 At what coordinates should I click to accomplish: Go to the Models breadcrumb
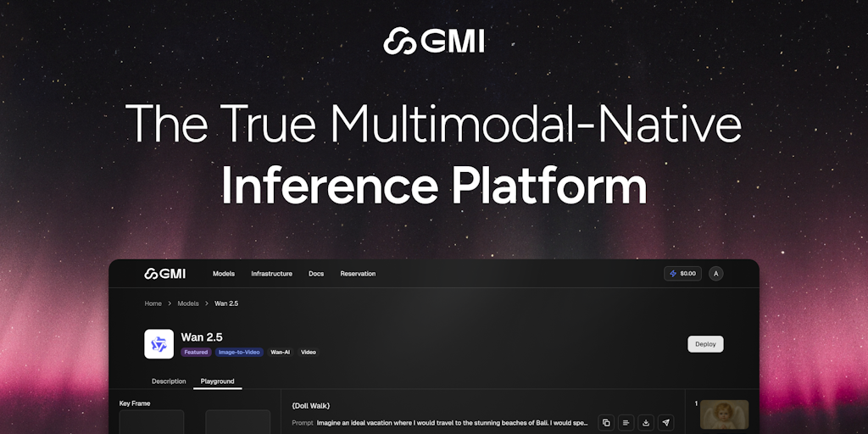click(187, 303)
